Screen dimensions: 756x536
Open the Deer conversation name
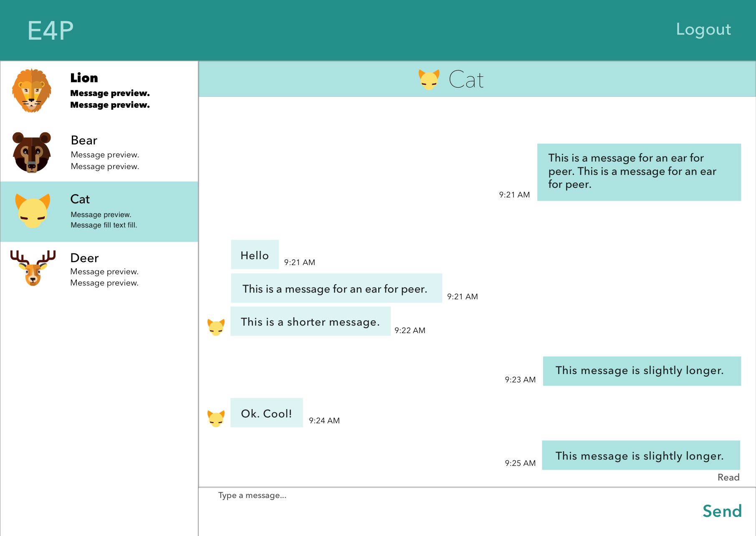click(85, 258)
